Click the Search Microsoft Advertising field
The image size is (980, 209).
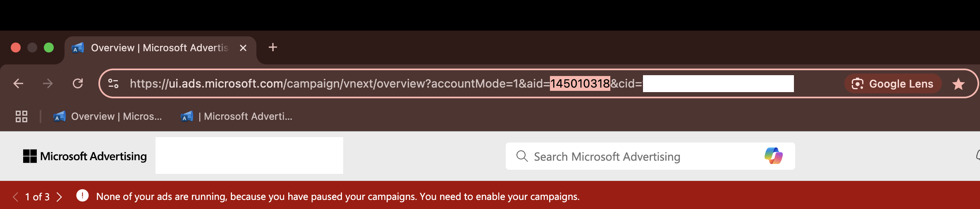[637, 157]
